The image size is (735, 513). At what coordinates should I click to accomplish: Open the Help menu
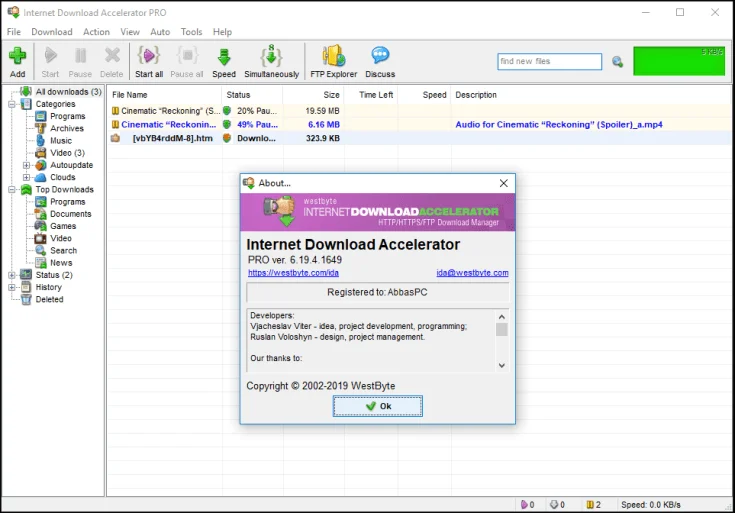click(222, 31)
